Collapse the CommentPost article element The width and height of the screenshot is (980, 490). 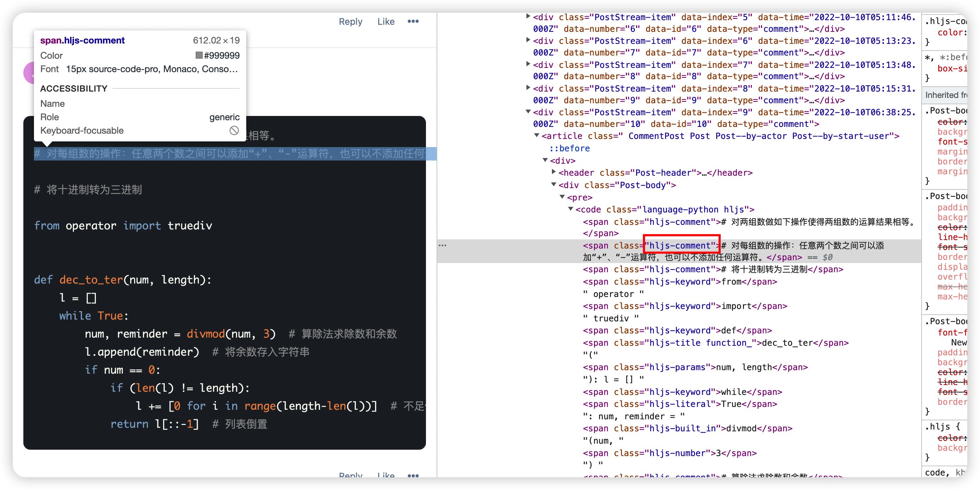(x=536, y=135)
